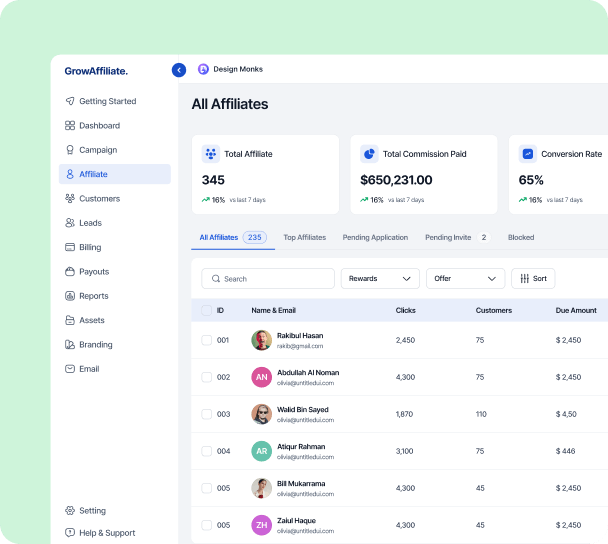Click the Total Commission Paid pie icon
The height and width of the screenshot is (544, 608).
tap(369, 154)
